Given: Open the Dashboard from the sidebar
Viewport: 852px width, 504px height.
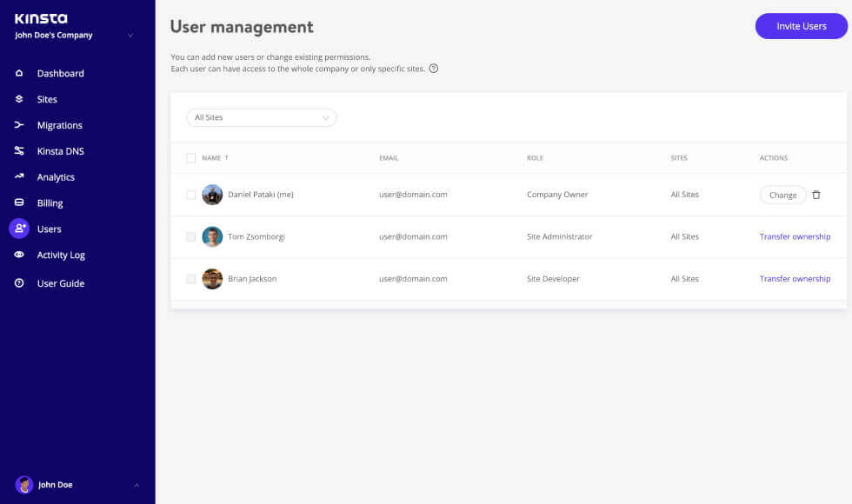Looking at the screenshot, I should (x=59, y=73).
